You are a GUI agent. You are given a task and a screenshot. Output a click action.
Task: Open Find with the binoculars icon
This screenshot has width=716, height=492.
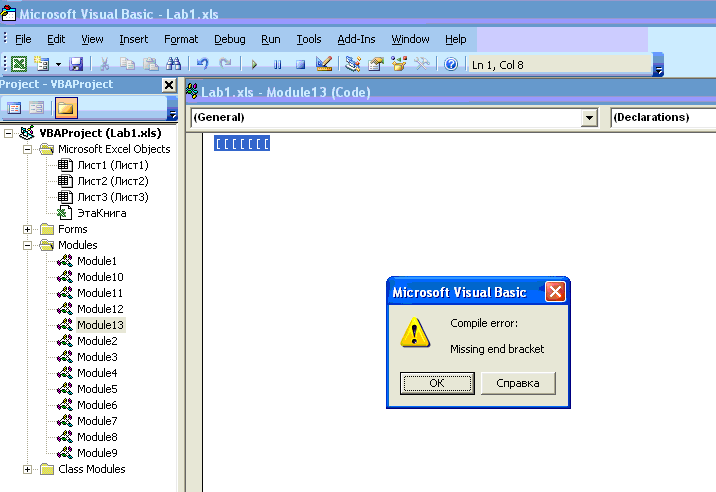tap(174, 64)
